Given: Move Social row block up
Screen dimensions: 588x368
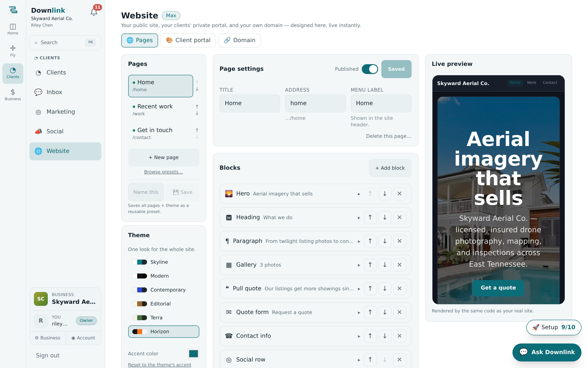Looking at the screenshot, I should click(370, 360).
